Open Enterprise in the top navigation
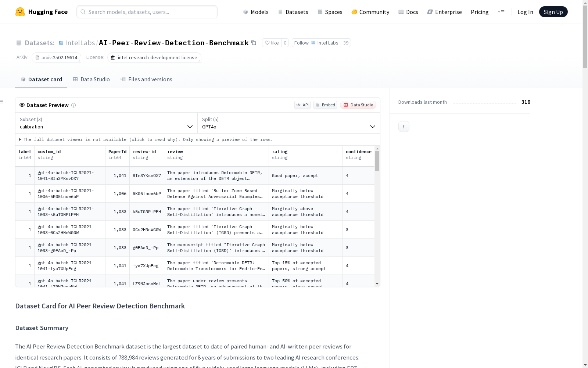Screen dimensions: 588x368 pyautogui.click(x=445, y=12)
